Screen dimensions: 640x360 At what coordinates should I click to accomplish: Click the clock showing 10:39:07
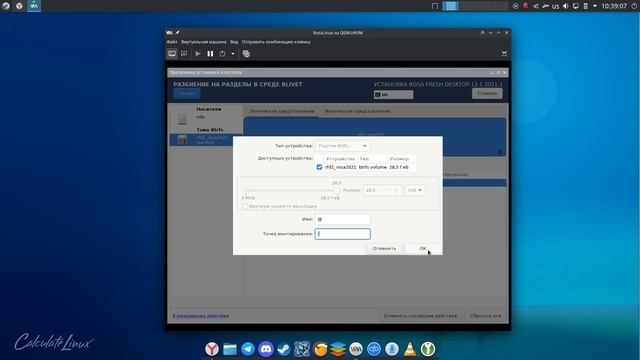pyautogui.click(x=614, y=6)
